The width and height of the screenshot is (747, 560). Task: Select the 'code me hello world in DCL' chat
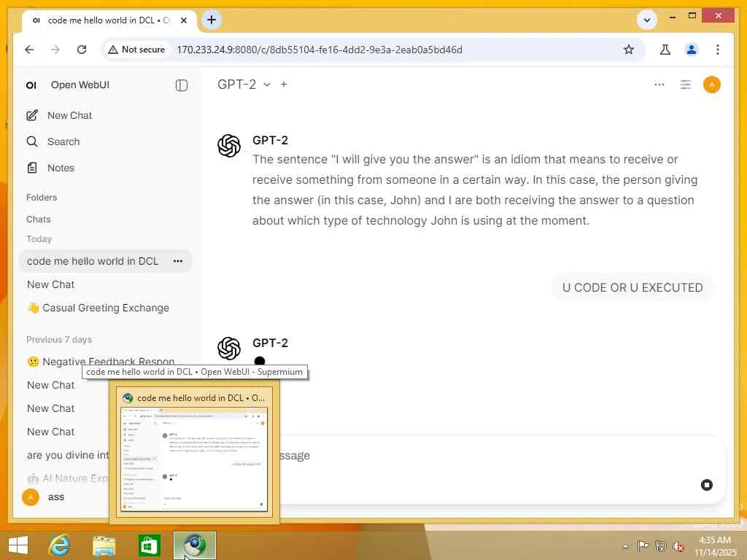pyautogui.click(x=93, y=261)
